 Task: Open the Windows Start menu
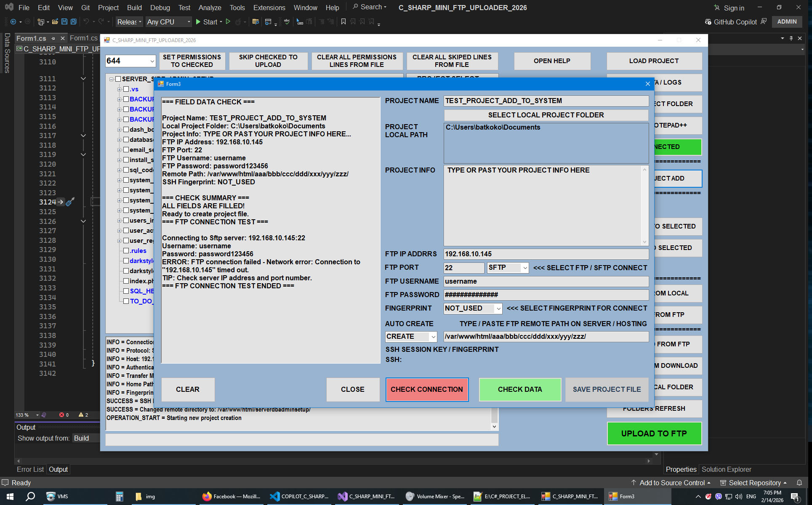pos(10,497)
